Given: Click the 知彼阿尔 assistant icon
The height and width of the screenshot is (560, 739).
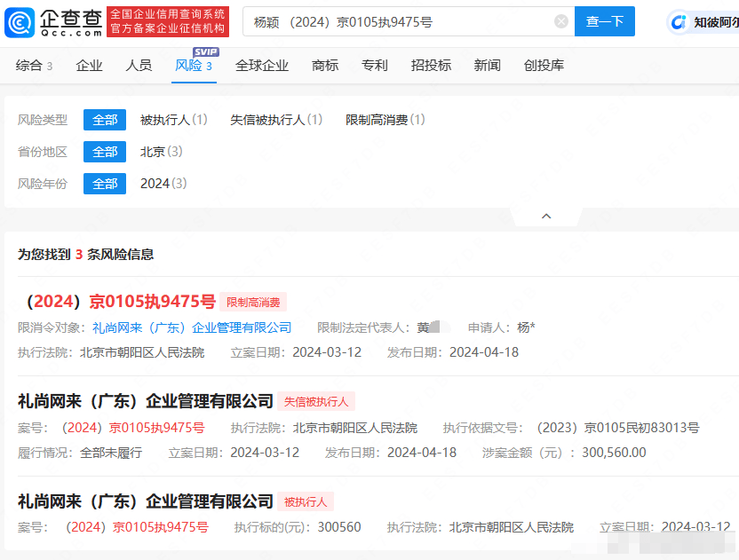Looking at the screenshot, I should click(x=679, y=22).
